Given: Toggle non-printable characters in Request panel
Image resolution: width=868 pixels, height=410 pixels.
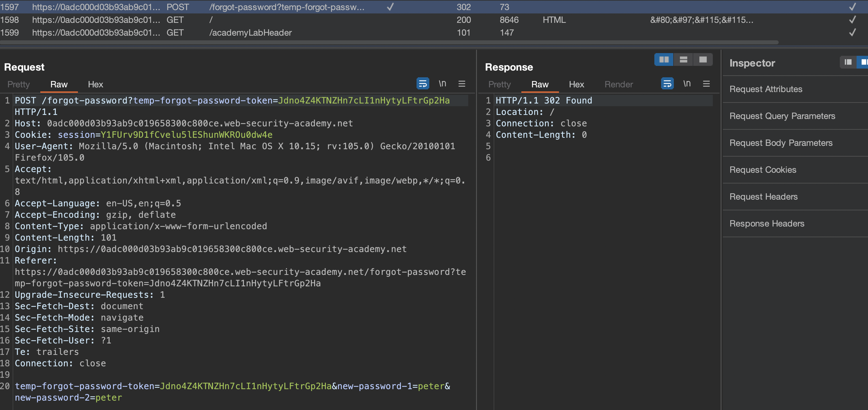Looking at the screenshot, I should [442, 84].
